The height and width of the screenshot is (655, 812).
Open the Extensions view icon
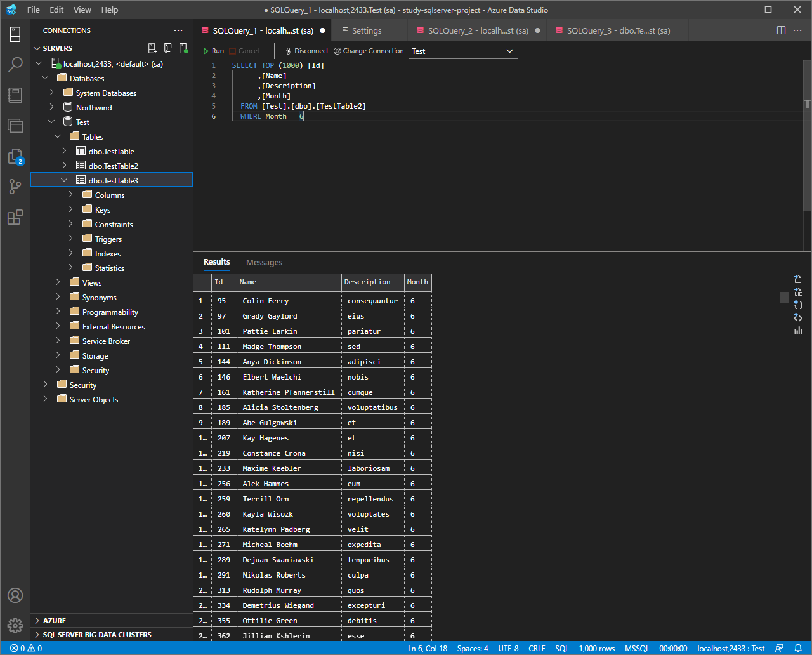click(15, 217)
